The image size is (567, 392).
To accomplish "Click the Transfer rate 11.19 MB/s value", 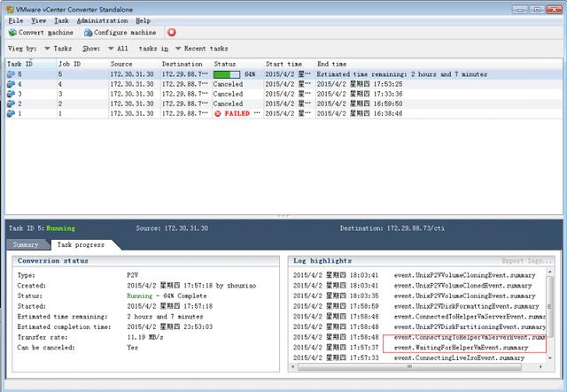I will [x=145, y=337].
